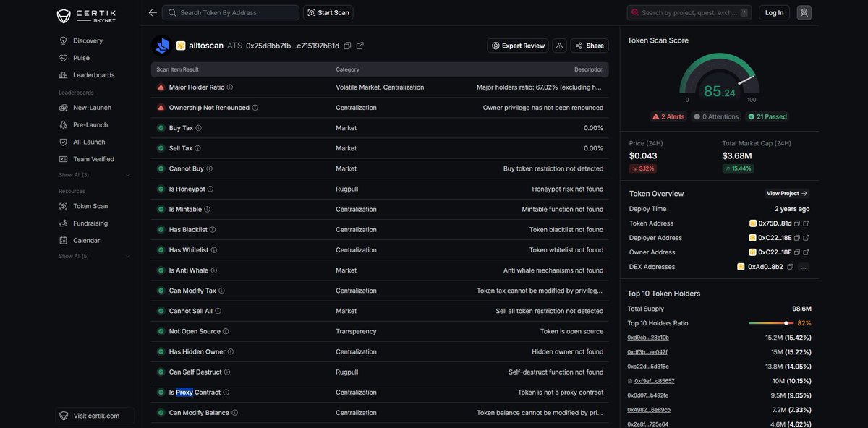Click the Log In button

pyautogui.click(x=774, y=12)
